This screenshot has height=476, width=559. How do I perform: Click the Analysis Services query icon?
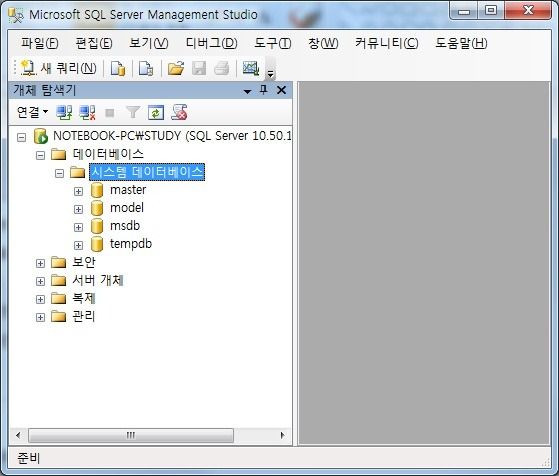coord(146,68)
